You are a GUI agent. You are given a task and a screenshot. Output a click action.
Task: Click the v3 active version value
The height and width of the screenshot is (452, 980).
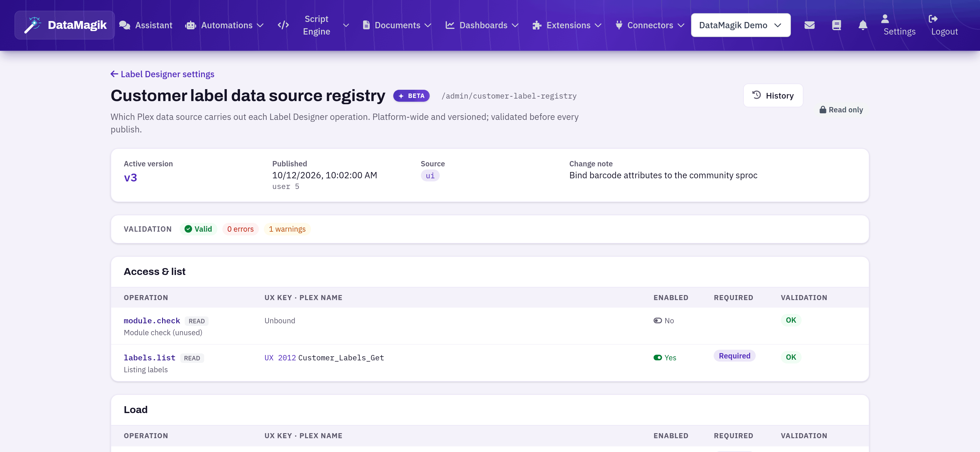130,178
